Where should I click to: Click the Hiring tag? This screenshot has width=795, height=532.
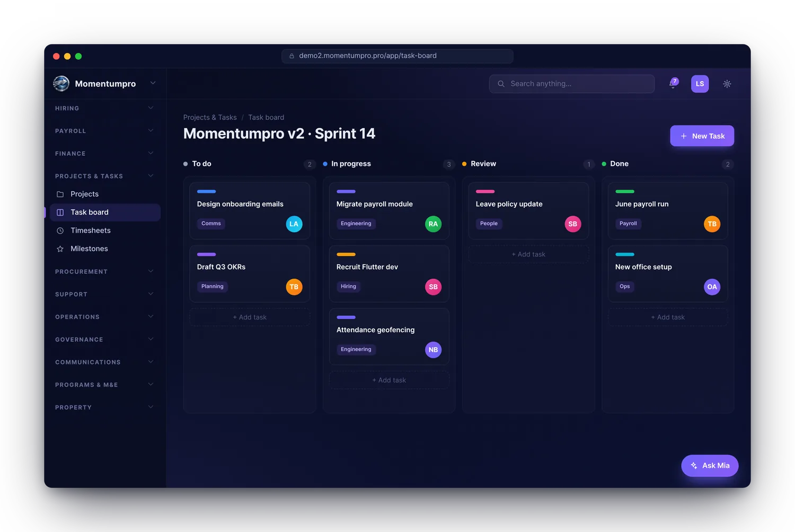tap(348, 287)
